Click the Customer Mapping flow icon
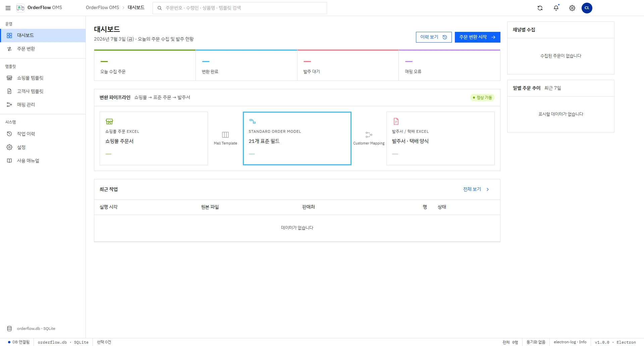Viewport: 644px width, 346px height. click(x=369, y=135)
